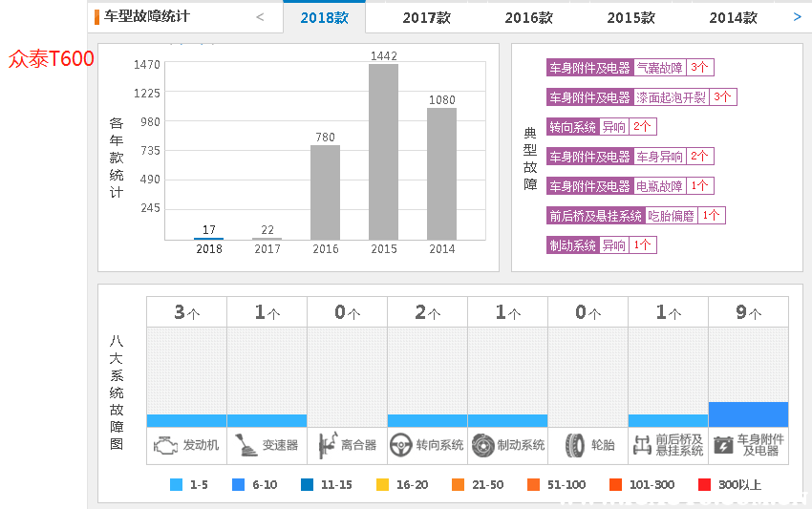Select the 2016 bar labeled 780
This screenshot has width=812, height=509.
325,193
